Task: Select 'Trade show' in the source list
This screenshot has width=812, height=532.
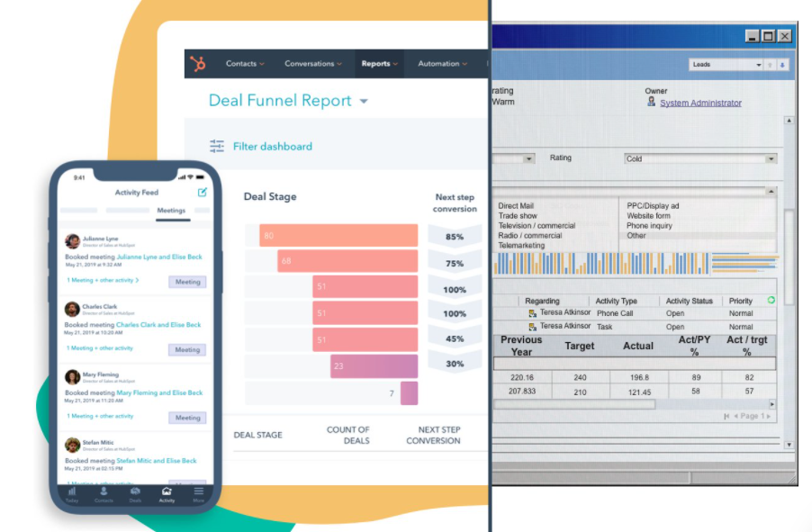Action: tap(518, 215)
